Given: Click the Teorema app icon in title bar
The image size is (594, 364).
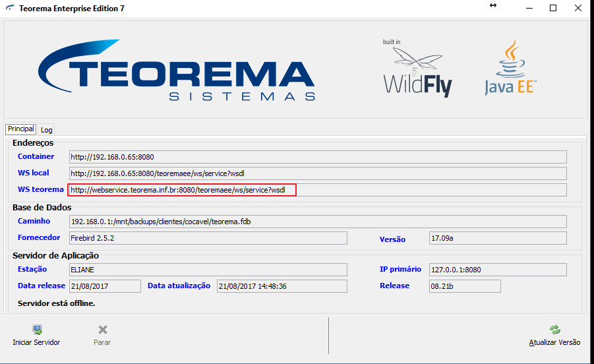Looking at the screenshot, I should coord(10,8).
